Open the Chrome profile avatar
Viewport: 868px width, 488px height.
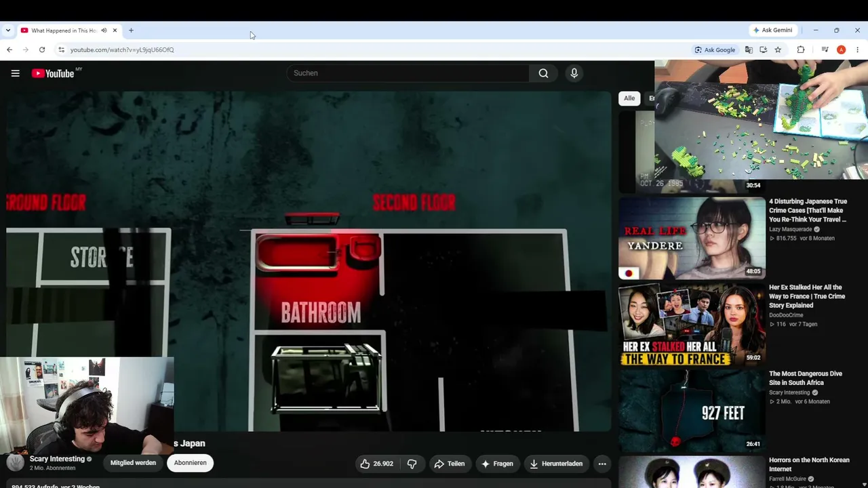point(841,49)
